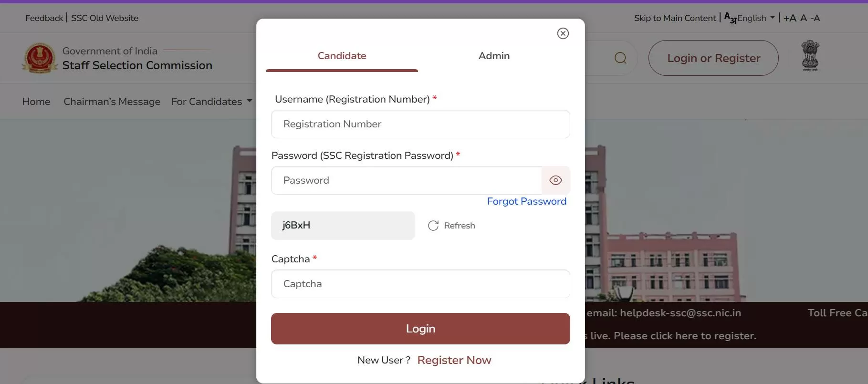Decrease font size with -A
This screenshot has width=868, height=384.
815,18
